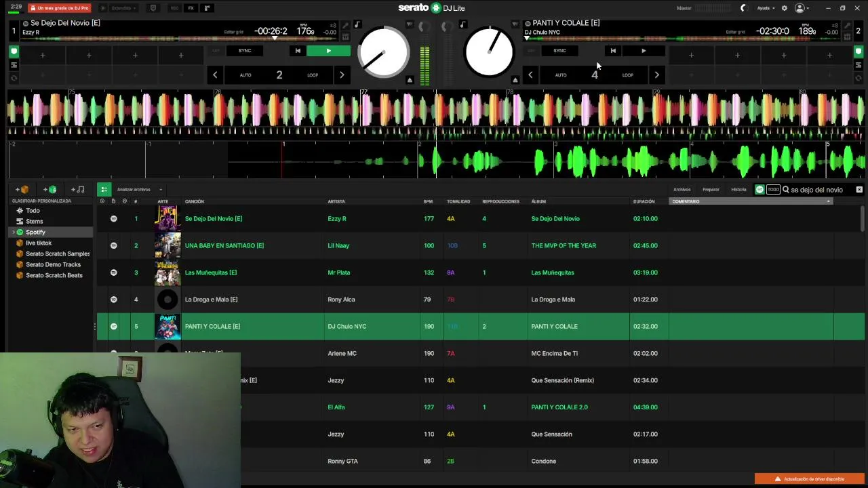Play deck 1 with the green button
This screenshot has height=488, width=868.
tap(328, 51)
